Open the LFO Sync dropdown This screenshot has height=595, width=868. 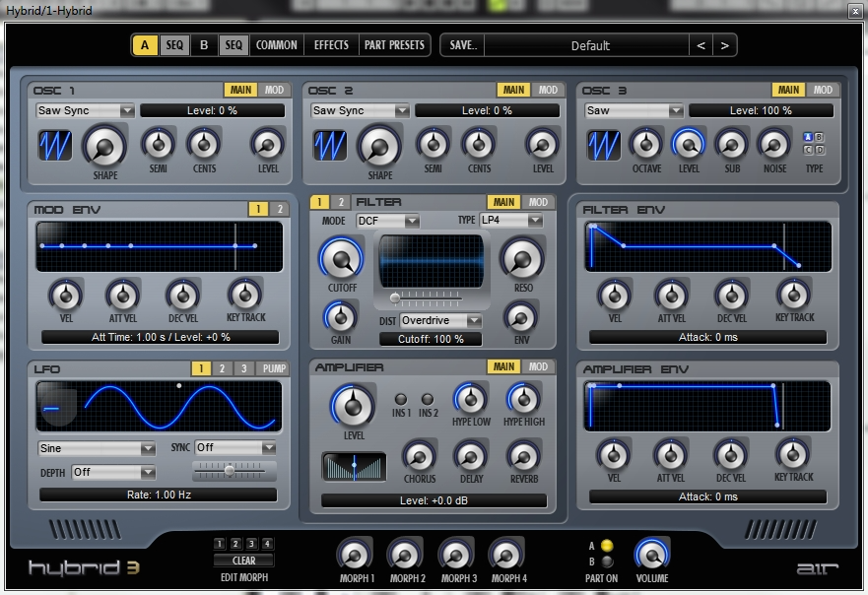tap(235, 447)
